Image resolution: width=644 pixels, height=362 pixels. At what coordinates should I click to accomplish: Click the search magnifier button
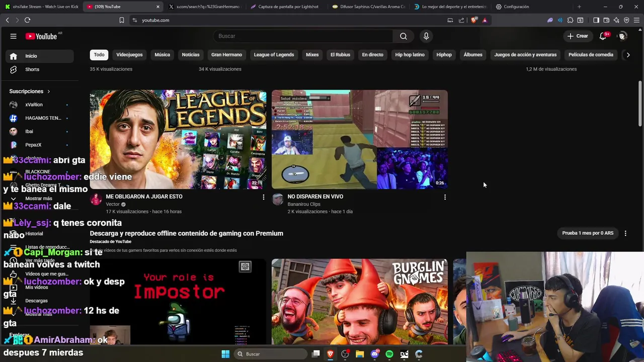click(404, 36)
